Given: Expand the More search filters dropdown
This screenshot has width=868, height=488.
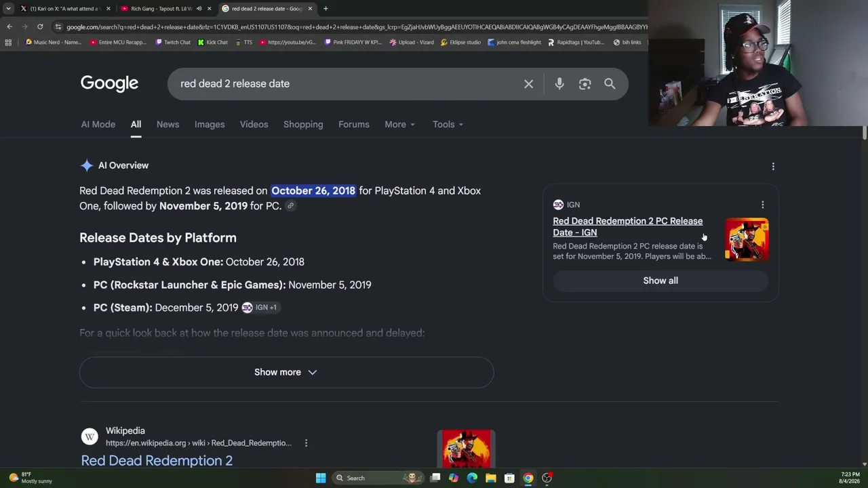Looking at the screenshot, I should coord(399,125).
